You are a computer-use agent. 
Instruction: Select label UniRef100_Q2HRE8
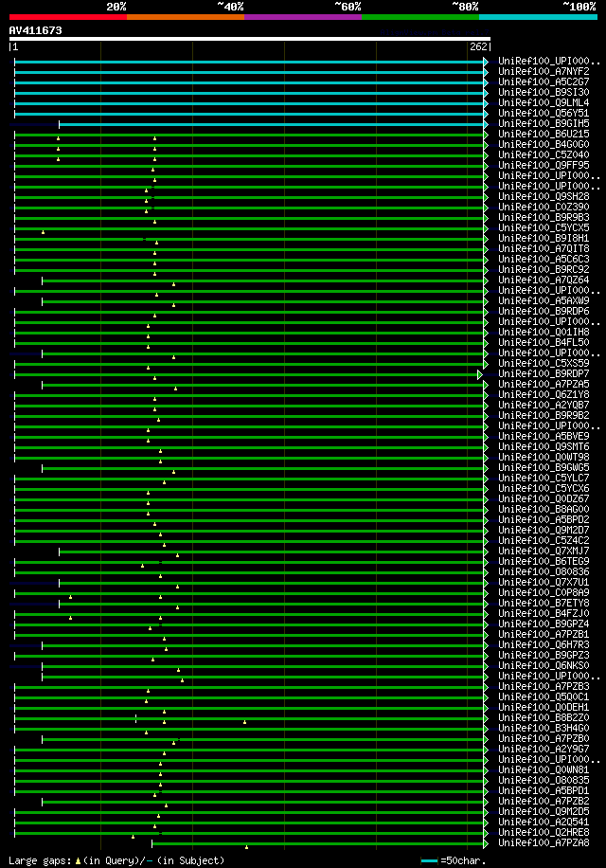[544, 833]
